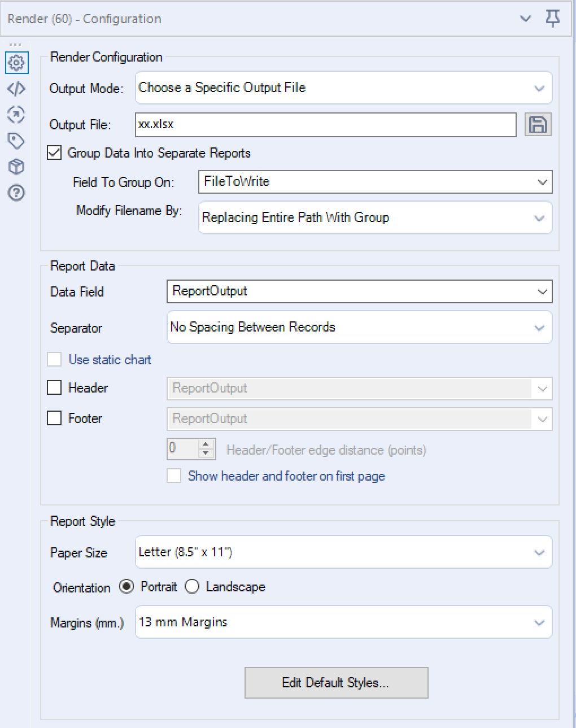Select the Landscape orientation radio button
The image size is (576, 728).
[192, 587]
